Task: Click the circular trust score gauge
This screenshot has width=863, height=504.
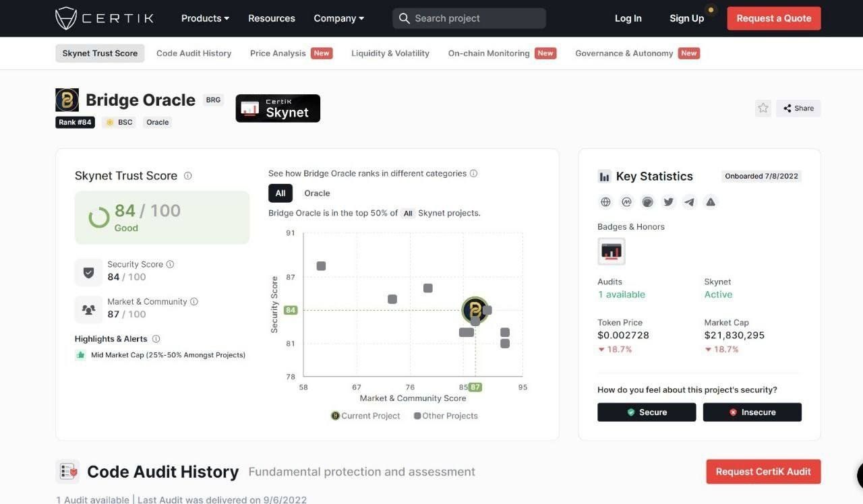Action: coord(99,218)
